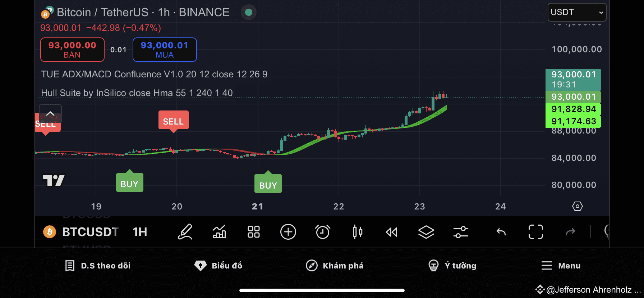Tap the −442.98 (−0.47%) price change
644x298 pixels.
124,28
